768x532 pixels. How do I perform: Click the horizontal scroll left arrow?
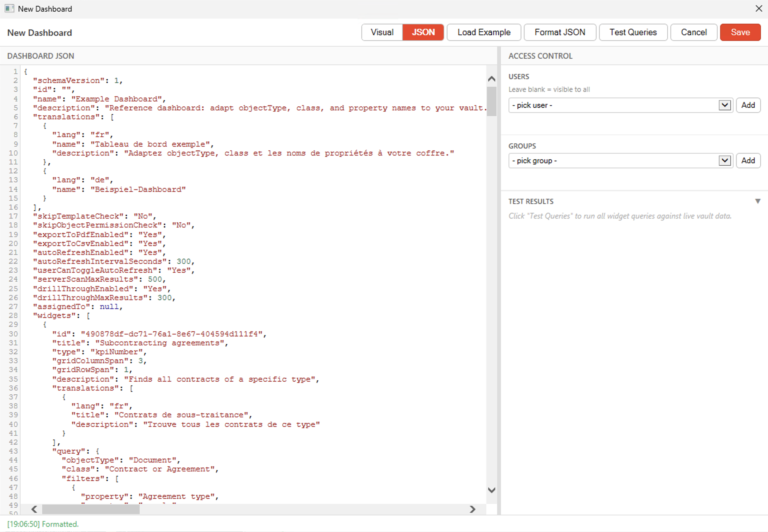(x=34, y=509)
